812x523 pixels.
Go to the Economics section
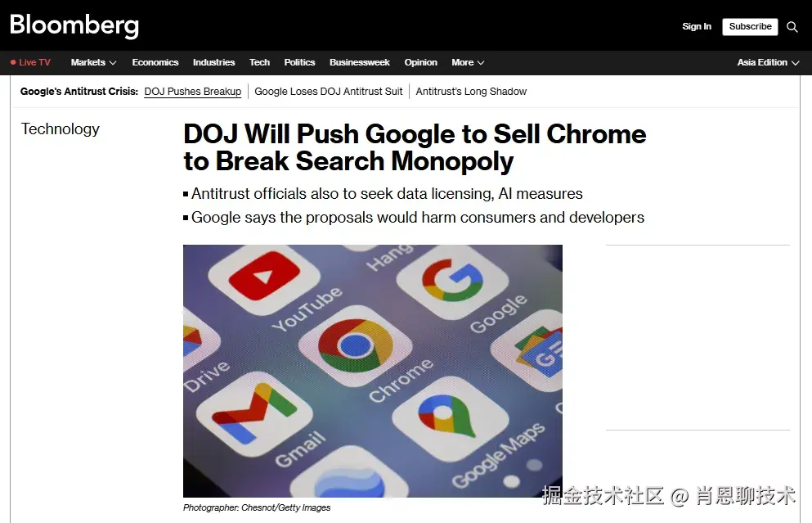155,62
